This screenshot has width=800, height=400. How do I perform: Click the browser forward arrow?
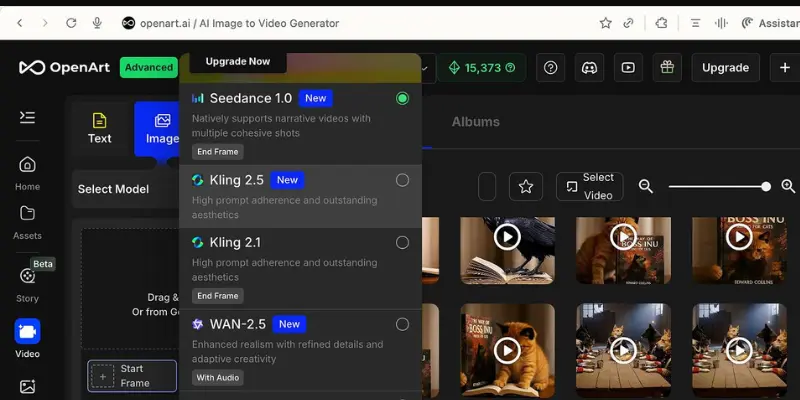pos(45,23)
